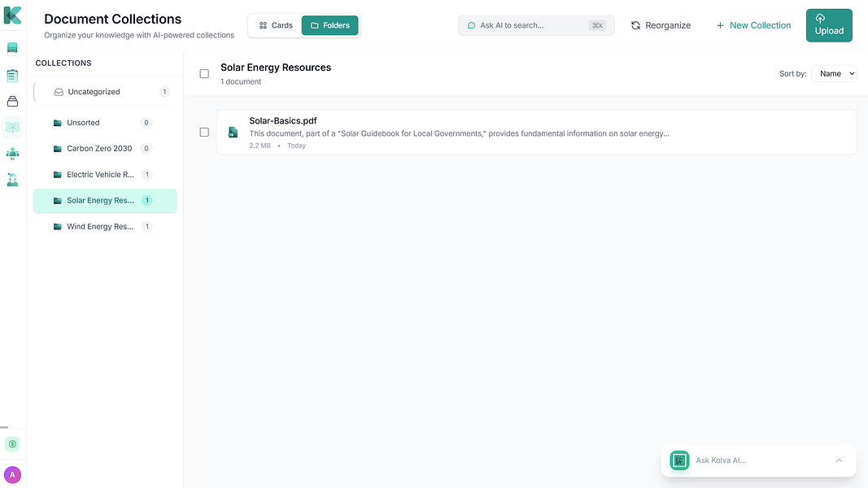Screen dimensions: 868x488
Task: Check the Solar-Basics.pdf checkbox
Action: click(204, 133)
